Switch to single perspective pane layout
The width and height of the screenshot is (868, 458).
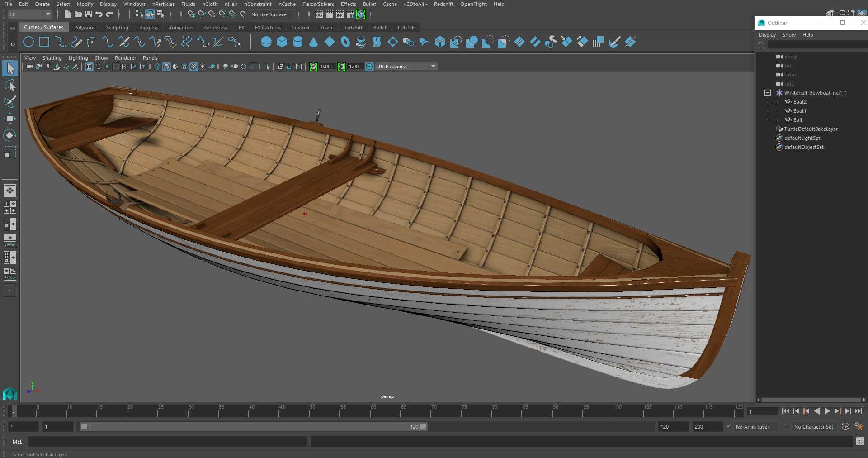tap(10, 191)
